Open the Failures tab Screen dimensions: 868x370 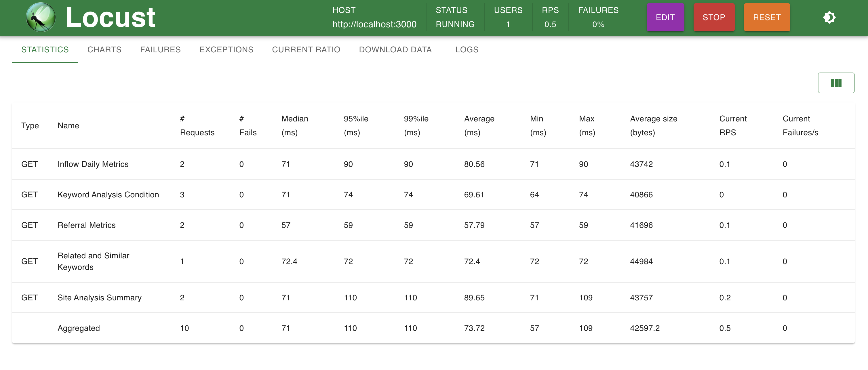pyautogui.click(x=160, y=50)
